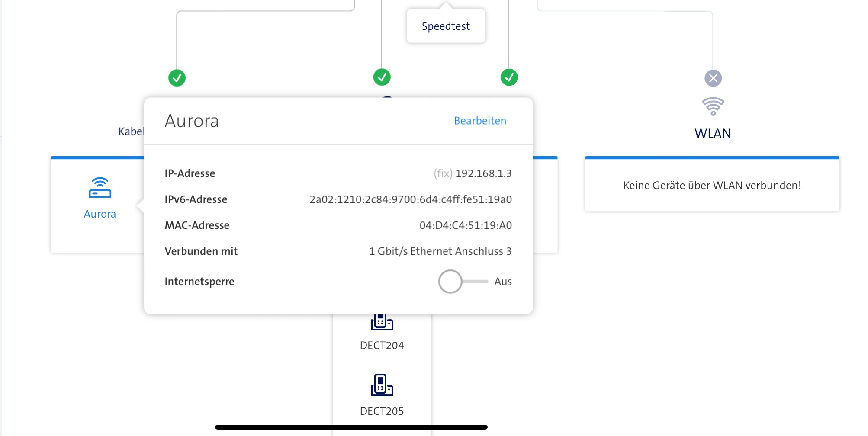Screen dimensions: 868x436
Task: Click the 'Aus' label beside the Internetsperre switch
Action: coord(503,282)
